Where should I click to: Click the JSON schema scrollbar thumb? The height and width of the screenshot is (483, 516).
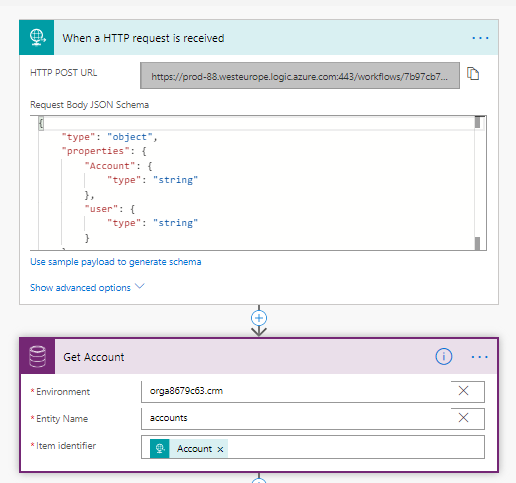[x=477, y=122]
